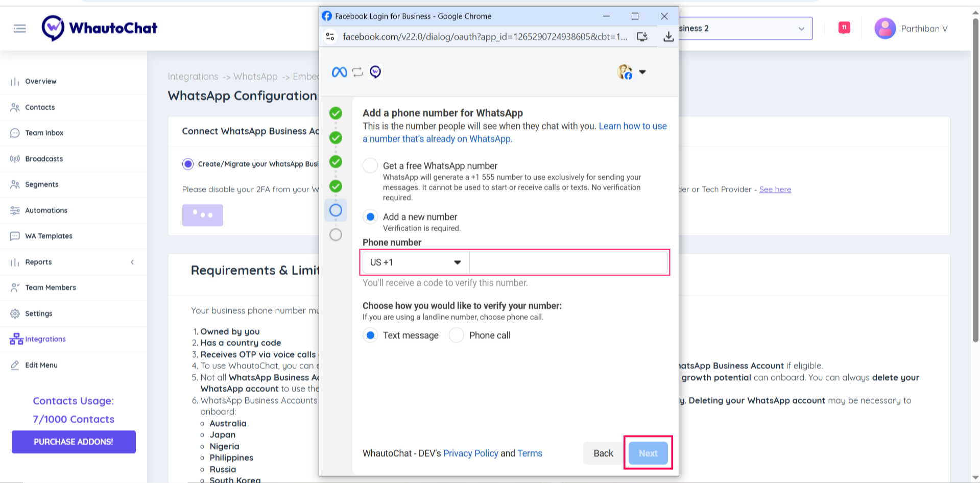Click the site info icon in popup address bar
980x483 pixels.
pyautogui.click(x=330, y=37)
